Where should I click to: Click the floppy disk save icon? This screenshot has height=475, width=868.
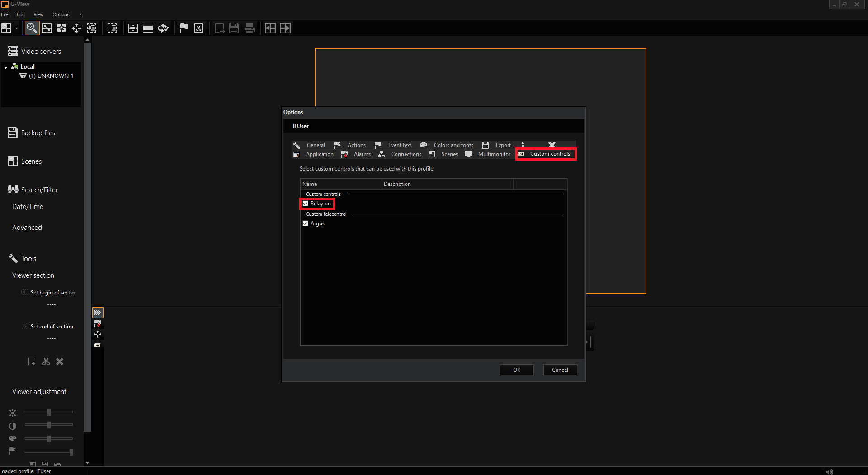tap(234, 28)
